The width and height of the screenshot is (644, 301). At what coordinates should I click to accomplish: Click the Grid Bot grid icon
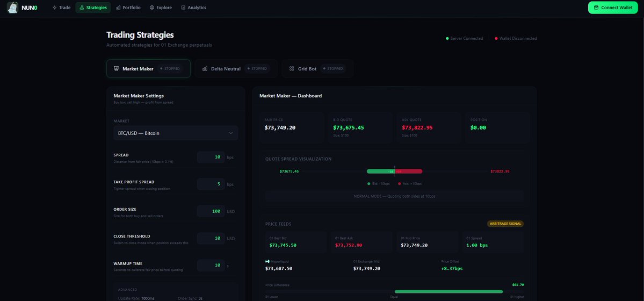click(292, 69)
